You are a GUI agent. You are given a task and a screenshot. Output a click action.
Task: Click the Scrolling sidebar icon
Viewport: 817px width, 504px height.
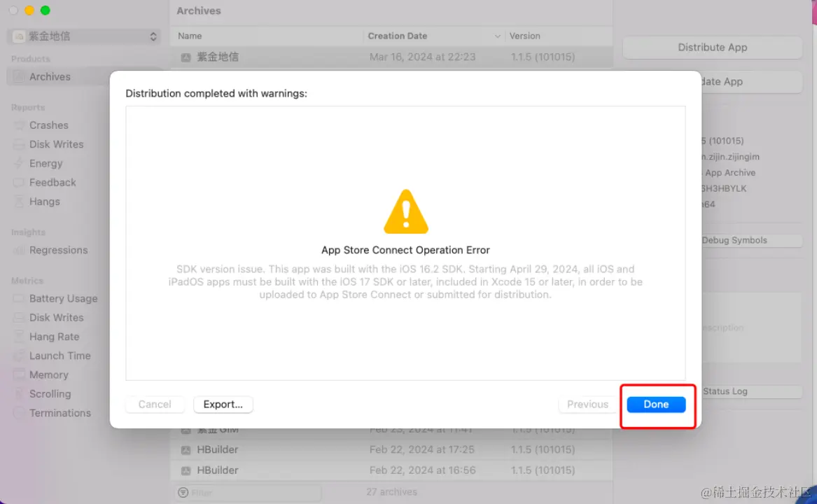[x=19, y=394]
